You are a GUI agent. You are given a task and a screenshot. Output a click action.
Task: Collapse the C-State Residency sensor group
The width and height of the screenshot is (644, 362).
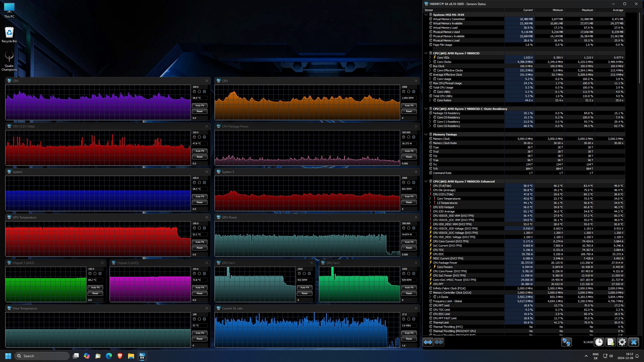click(x=426, y=109)
